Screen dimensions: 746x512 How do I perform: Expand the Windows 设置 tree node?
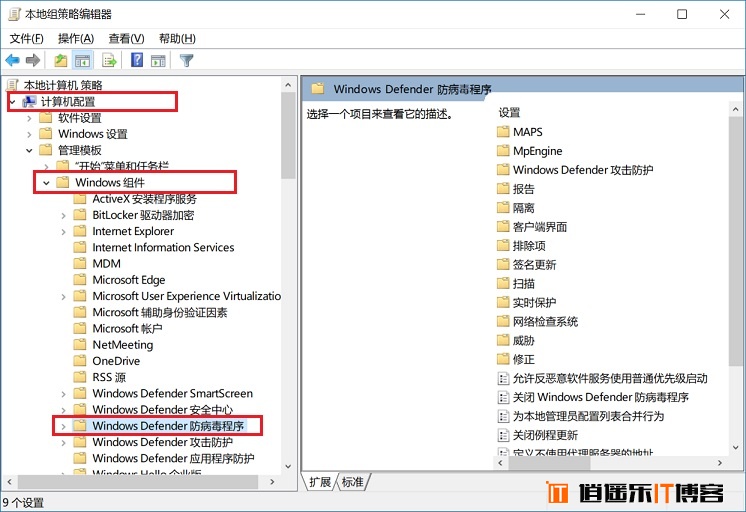click(x=29, y=134)
